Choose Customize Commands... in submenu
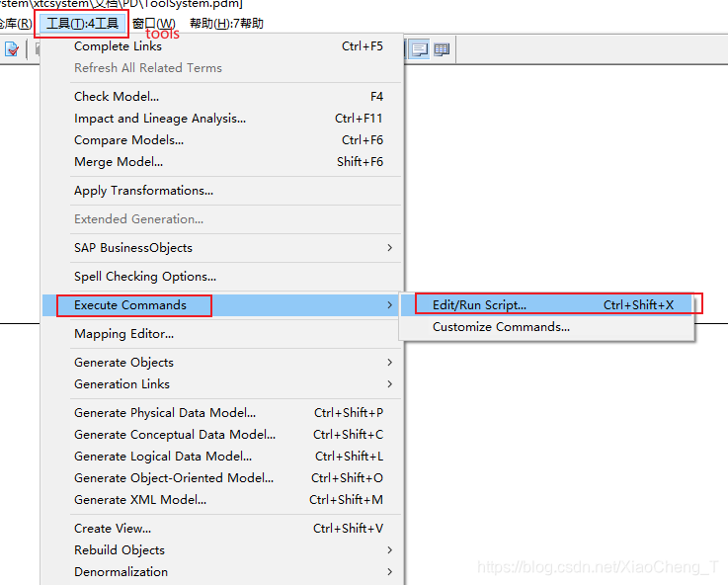Screen dimensions: 728x585 (x=547, y=327)
